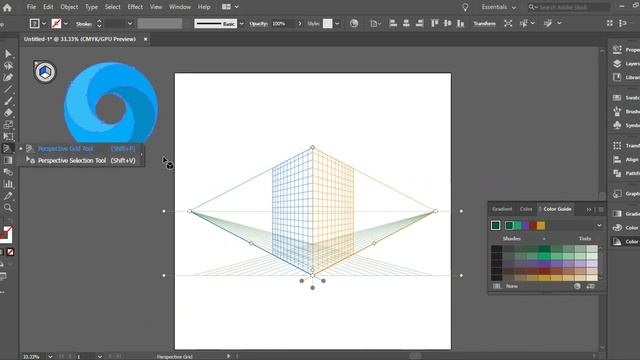Open the Pathfinder panel icon
Viewport: 640px width, 360px height.
click(x=617, y=173)
